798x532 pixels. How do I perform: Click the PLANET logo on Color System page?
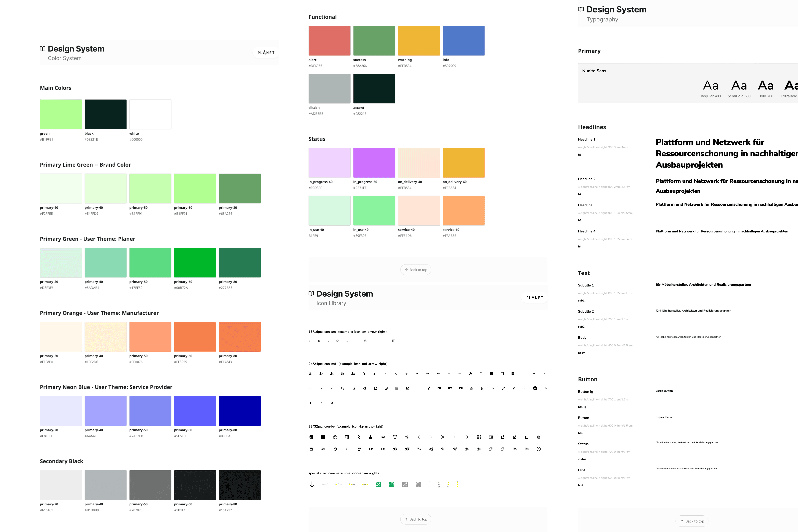[x=266, y=53]
